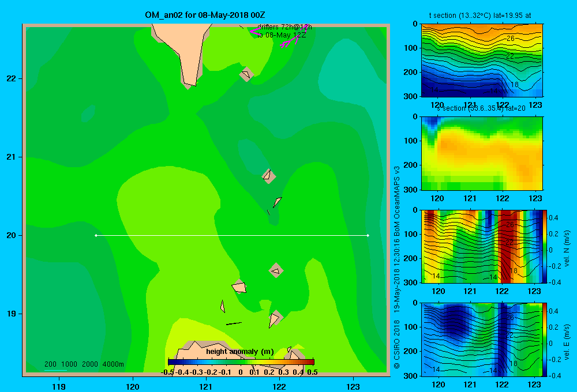Click longitude label 119 on main map axis

pyautogui.click(x=59, y=386)
